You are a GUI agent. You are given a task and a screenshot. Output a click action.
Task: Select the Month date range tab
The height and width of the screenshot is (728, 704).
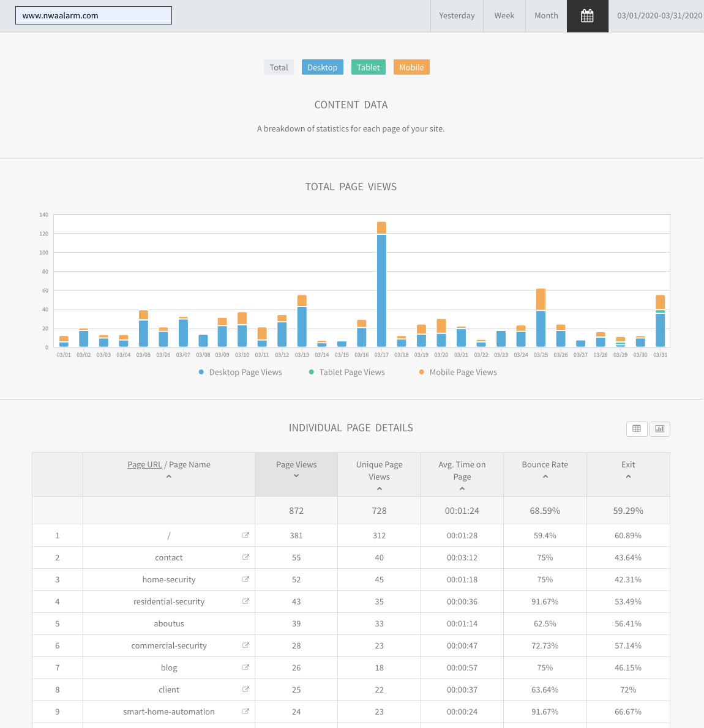pyautogui.click(x=546, y=16)
